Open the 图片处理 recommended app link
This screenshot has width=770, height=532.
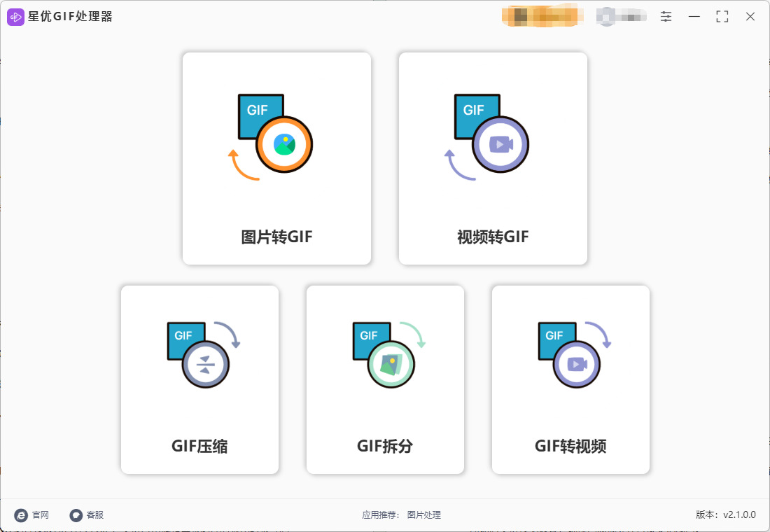pyautogui.click(x=423, y=514)
